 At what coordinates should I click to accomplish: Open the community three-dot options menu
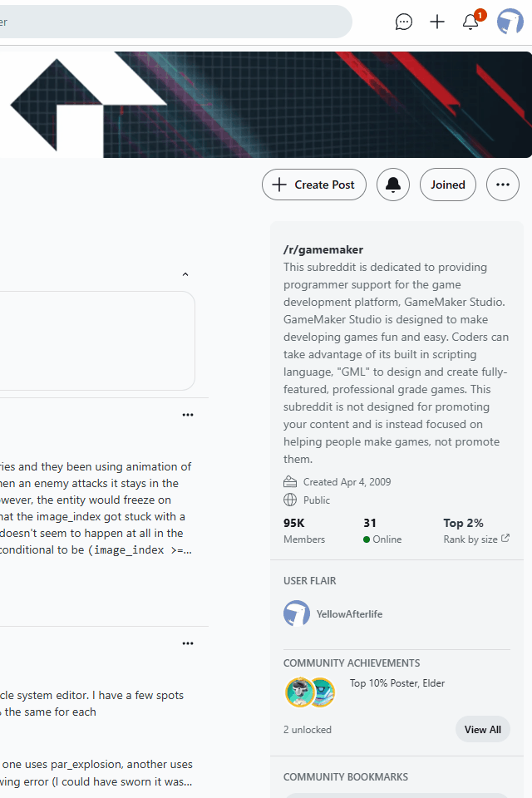pos(503,185)
